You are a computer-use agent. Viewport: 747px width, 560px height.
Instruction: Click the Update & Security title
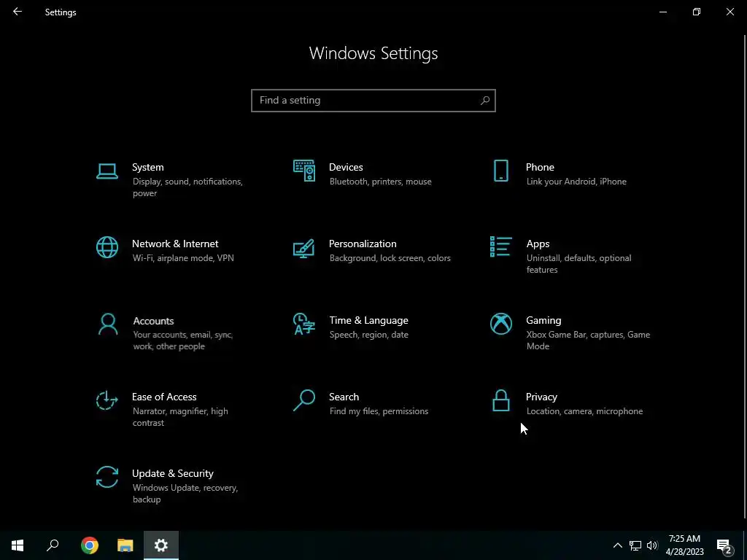172,474
